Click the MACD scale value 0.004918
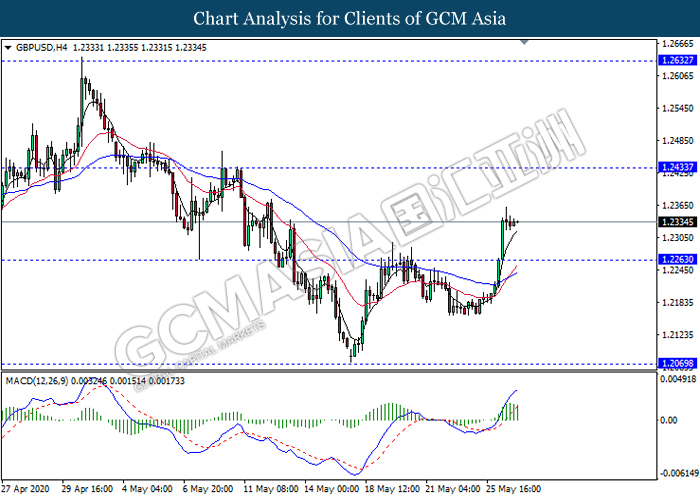 click(x=678, y=379)
